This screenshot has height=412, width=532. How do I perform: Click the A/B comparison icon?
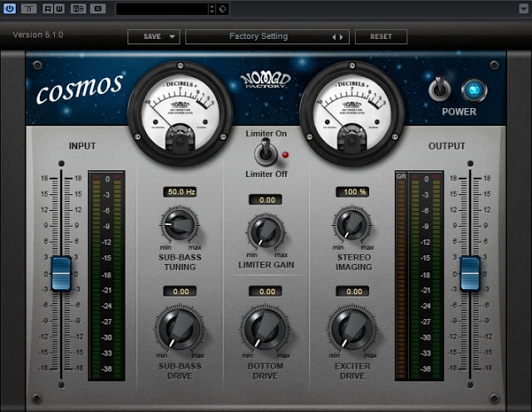pyautogui.click(x=79, y=8)
